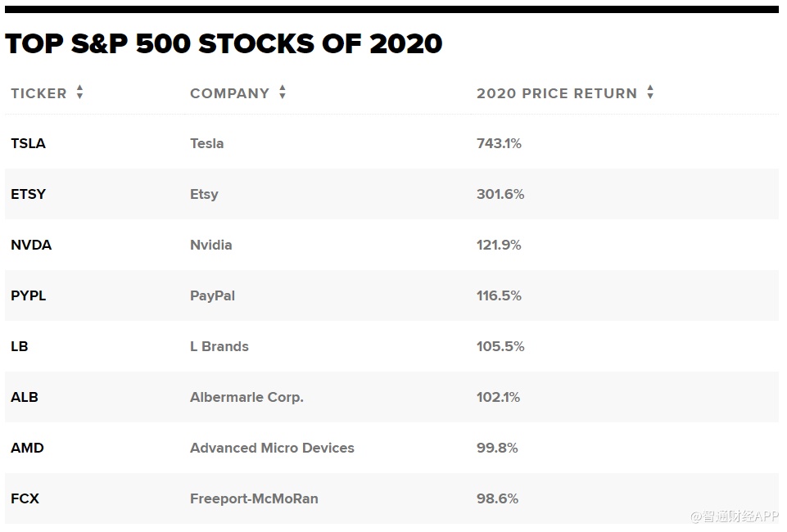Click the ALB ticker symbol
Screen dimensions: 787x532
click(x=25, y=397)
